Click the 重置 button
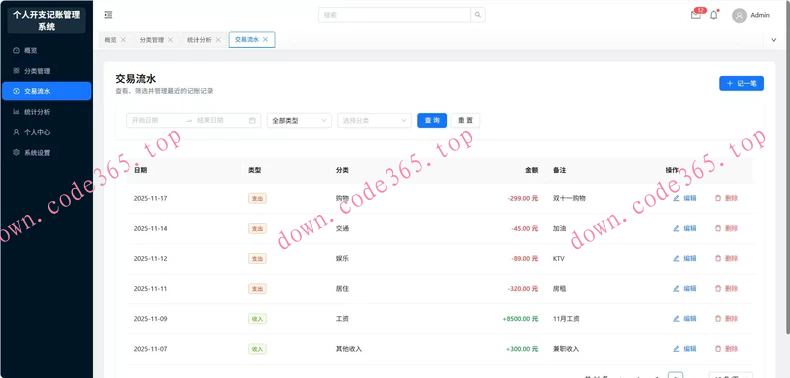The width and height of the screenshot is (790, 378). [466, 120]
